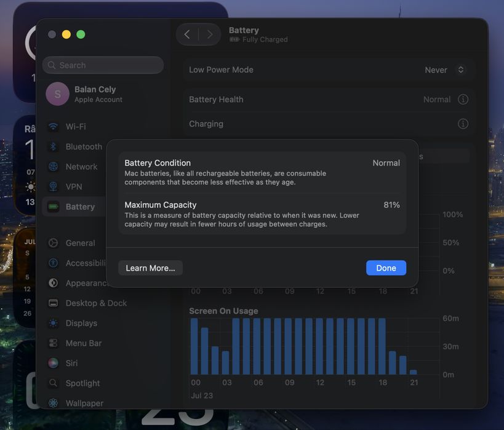Click the green zoom window button
Screen dimensions: 504x430
81,34
